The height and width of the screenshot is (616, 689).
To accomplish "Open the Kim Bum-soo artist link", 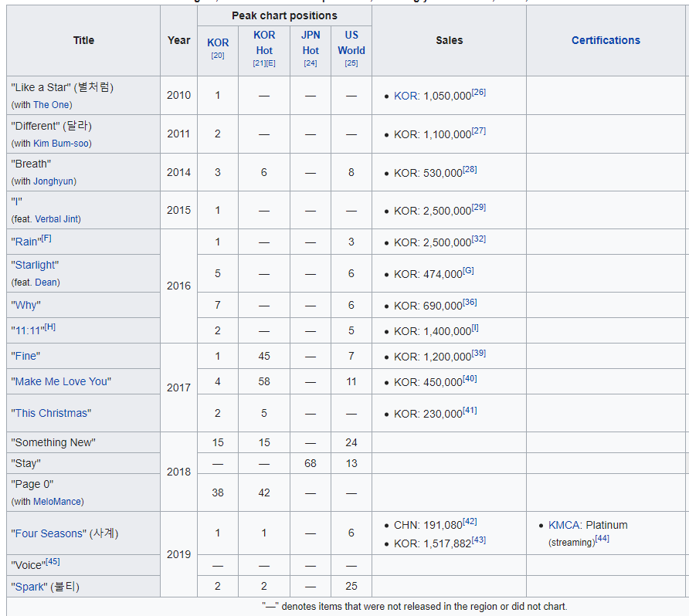I will coord(61,144).
